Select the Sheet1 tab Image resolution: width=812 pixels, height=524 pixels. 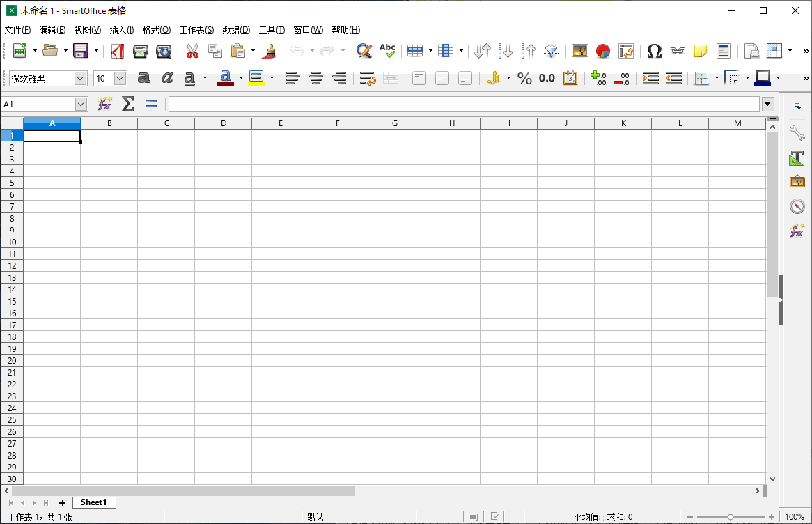[94, 502]
